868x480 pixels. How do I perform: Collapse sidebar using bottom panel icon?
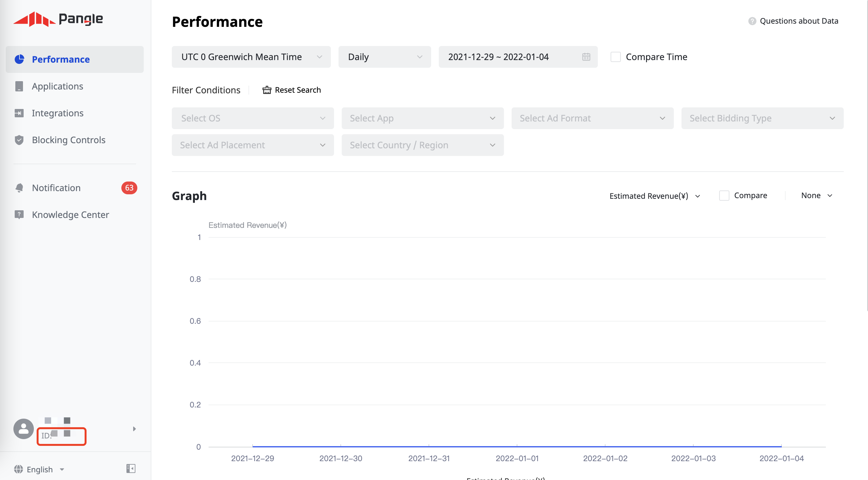tap(131, 468)
